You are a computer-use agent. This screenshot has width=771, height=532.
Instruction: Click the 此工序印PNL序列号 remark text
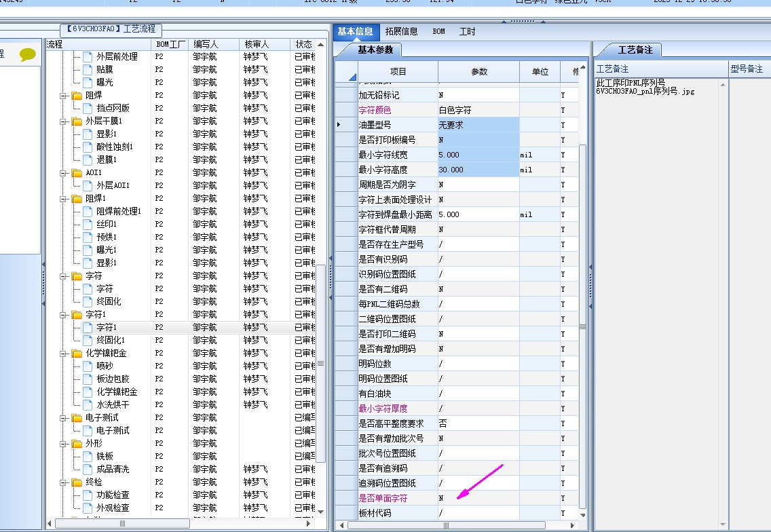[631, 83]
